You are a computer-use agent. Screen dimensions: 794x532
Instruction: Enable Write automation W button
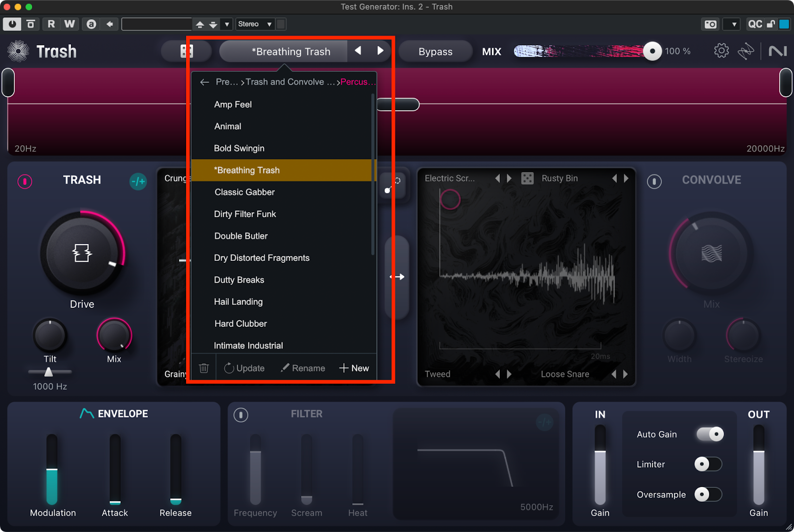pos(69,24)
